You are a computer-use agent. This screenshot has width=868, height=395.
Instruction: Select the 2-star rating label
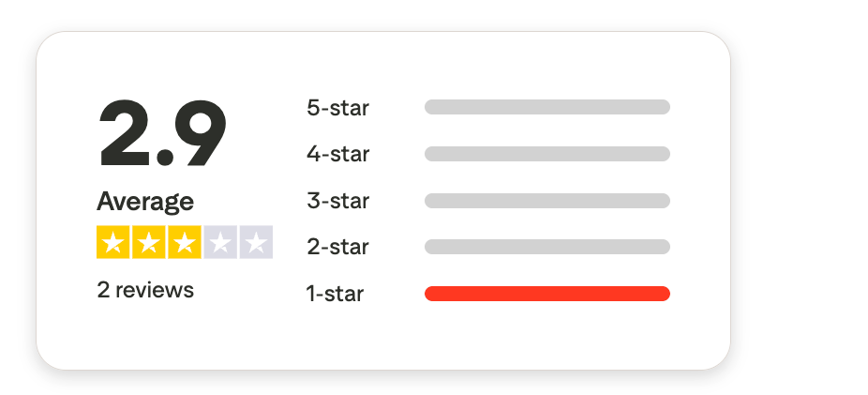[337, 248]
